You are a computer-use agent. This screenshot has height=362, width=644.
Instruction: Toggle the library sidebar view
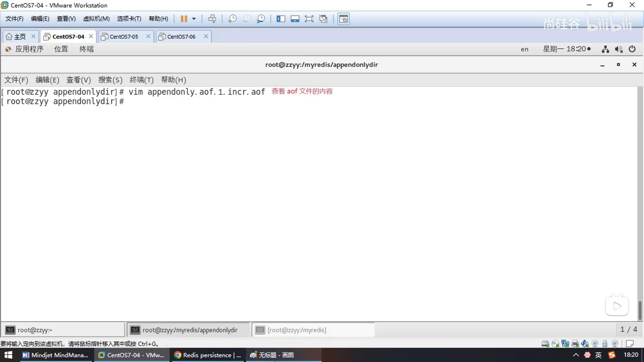click(x=281, y=19)
